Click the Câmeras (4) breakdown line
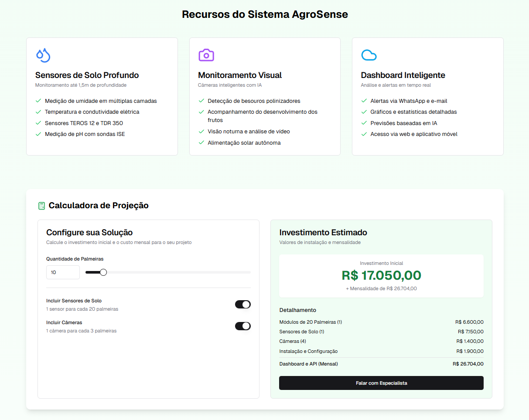Viewport: 529px width, 420px height. 381,341
